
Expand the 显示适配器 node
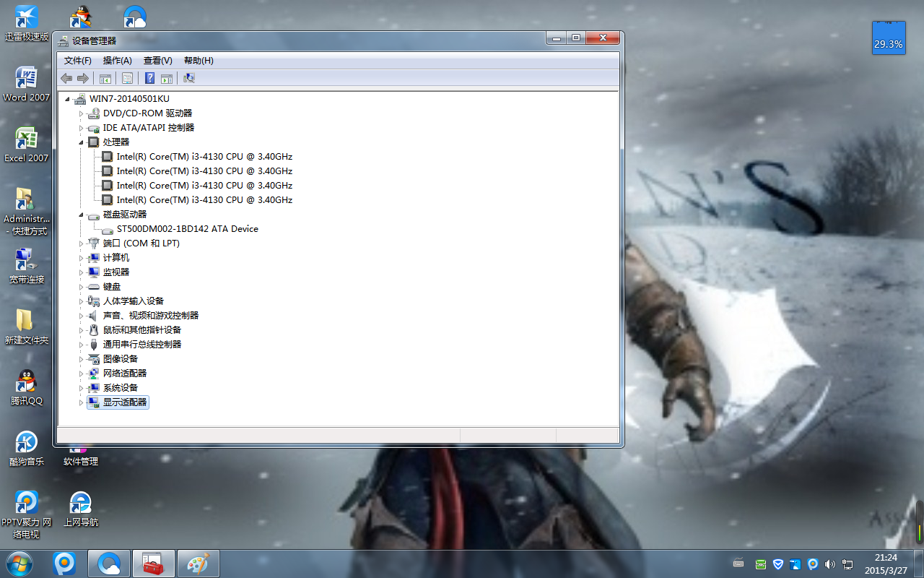tap(81, 402)
